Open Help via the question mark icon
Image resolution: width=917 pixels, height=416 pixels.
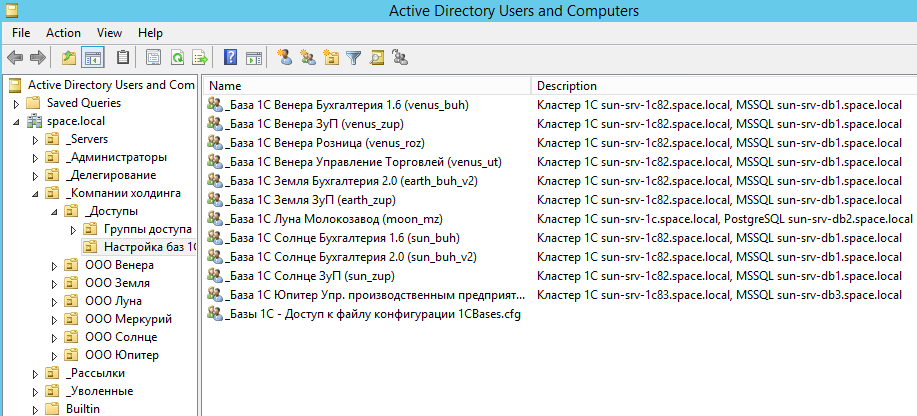[x=231, y=58]
